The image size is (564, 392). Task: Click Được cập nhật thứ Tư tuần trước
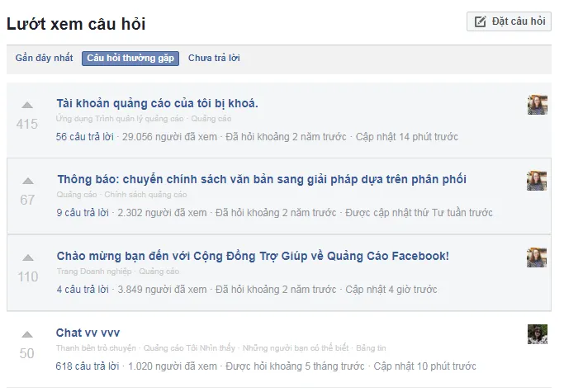(419, 213)
